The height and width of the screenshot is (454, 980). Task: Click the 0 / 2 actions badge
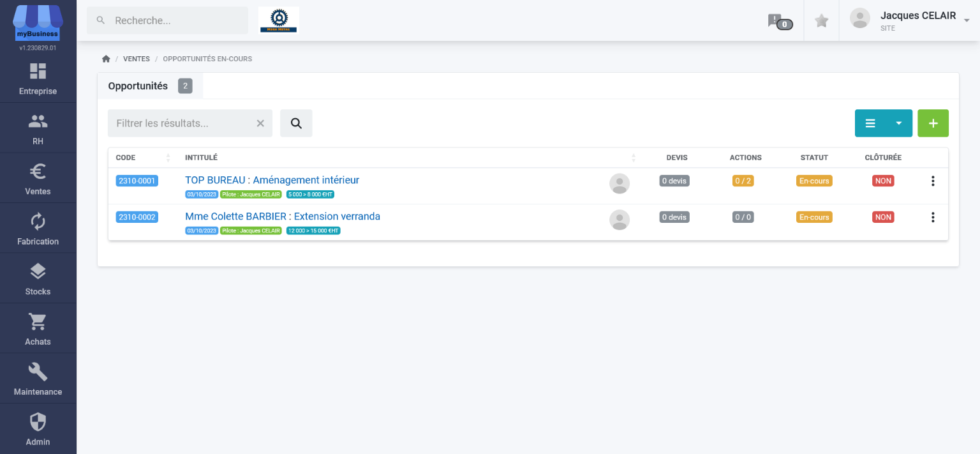tap(743, 181)
